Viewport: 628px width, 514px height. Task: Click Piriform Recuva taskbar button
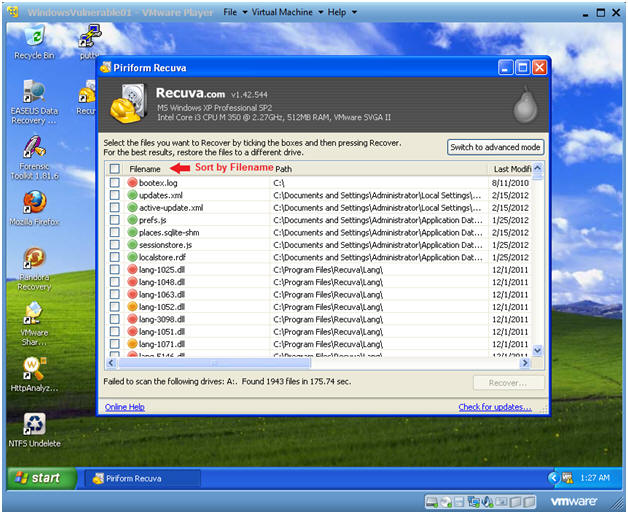click(x=142, y=478)
